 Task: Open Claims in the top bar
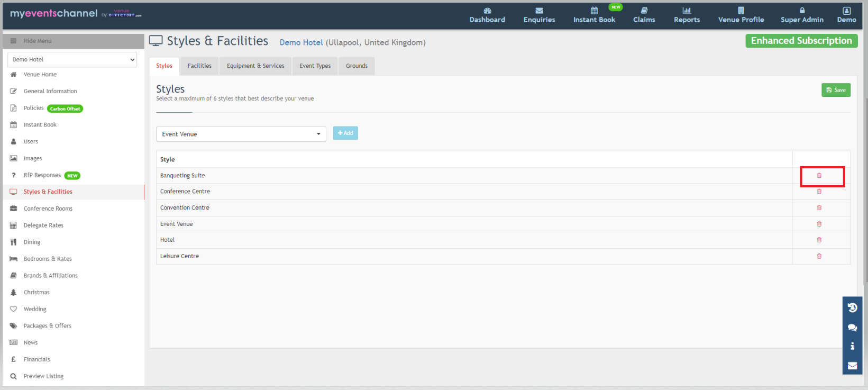(644, 15)
